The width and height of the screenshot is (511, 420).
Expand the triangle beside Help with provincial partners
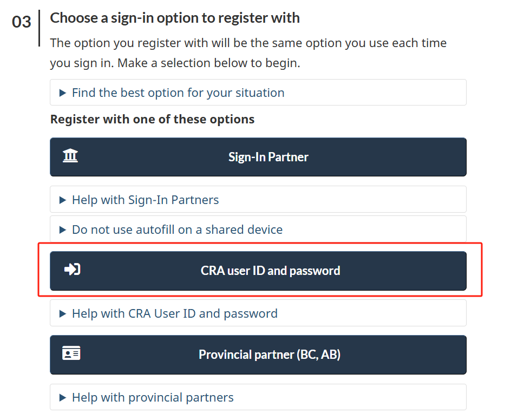63,397
